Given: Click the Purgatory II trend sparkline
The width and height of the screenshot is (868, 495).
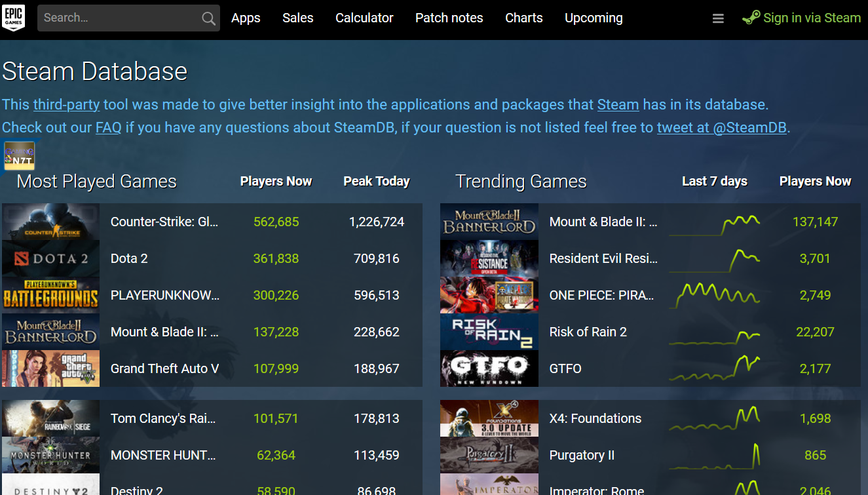Looking at the screenshot, I should tap(715, 455).
